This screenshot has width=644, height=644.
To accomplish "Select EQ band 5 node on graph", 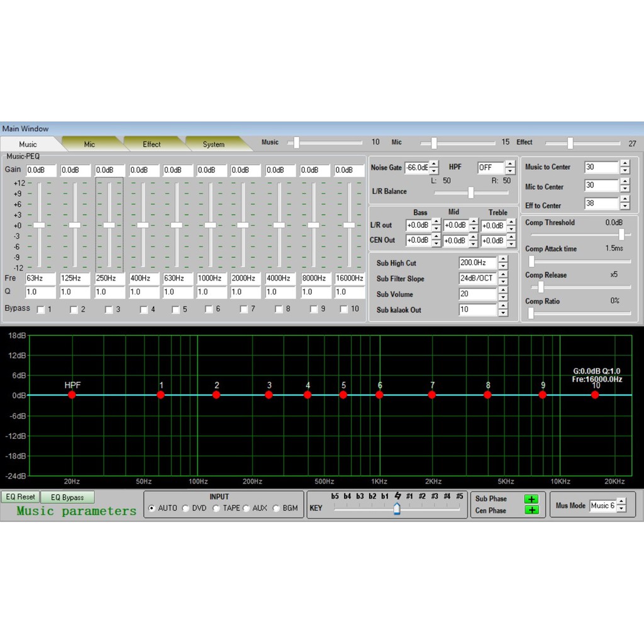I will 343,394.
